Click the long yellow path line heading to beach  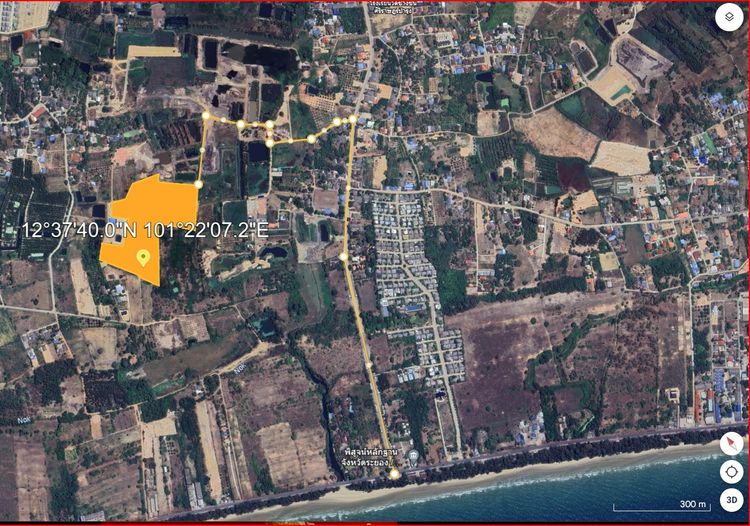tap(365, 350)
